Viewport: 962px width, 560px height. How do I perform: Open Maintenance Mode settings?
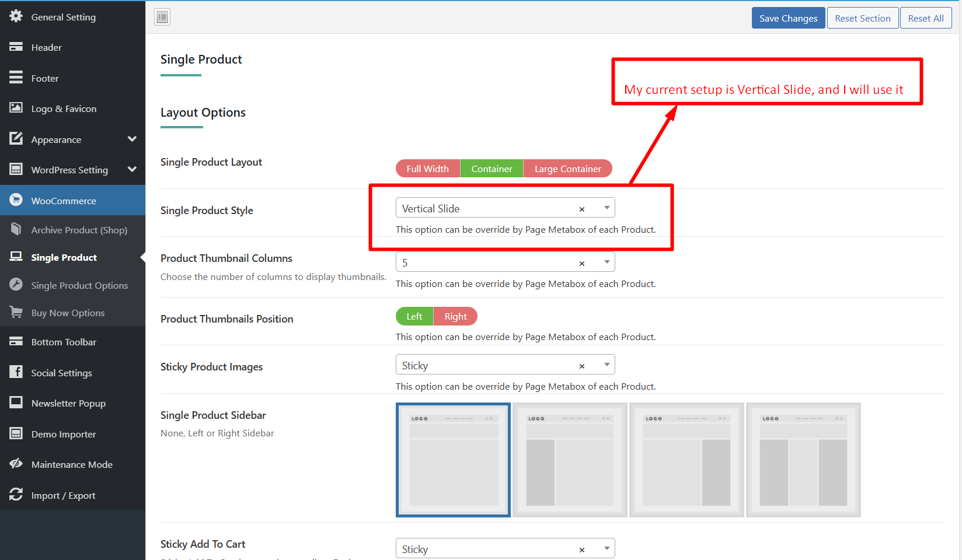72,464
